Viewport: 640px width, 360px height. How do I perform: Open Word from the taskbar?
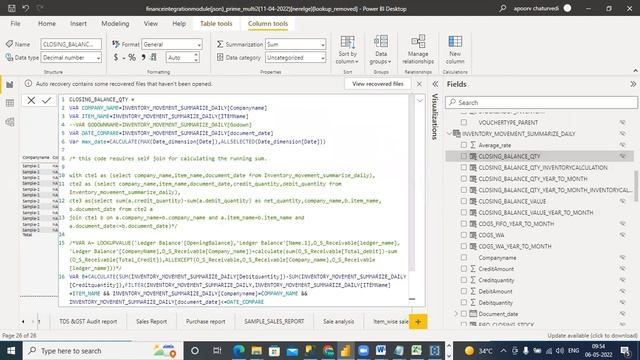click(381, 351)
